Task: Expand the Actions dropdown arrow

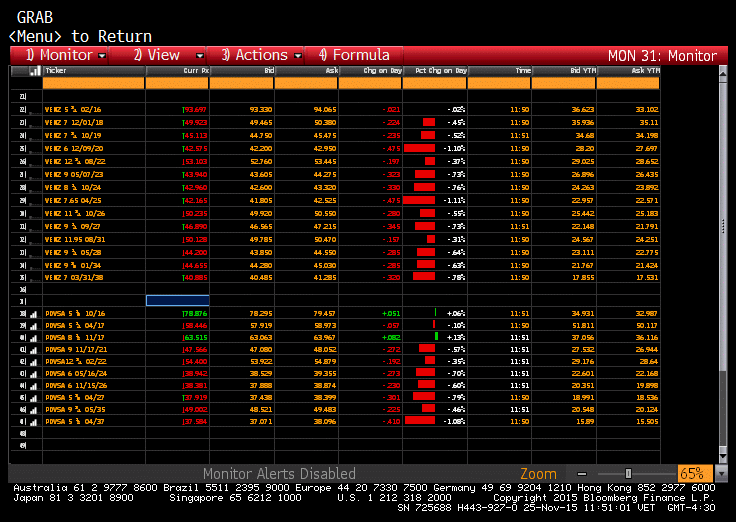Action: (x=298, y=56)
